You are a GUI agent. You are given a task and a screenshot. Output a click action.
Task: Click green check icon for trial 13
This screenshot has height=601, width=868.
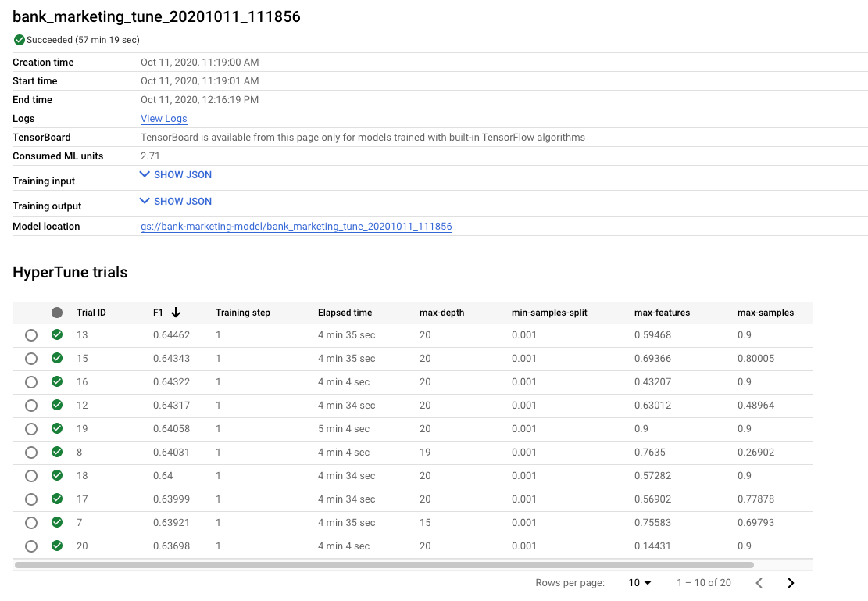57,335
